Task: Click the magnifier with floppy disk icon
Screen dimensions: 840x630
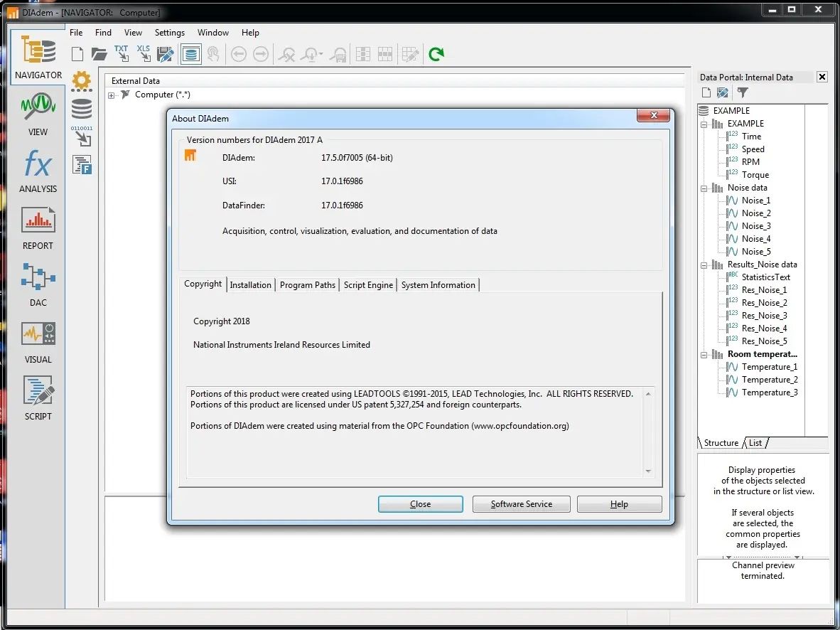Action: 338,54
